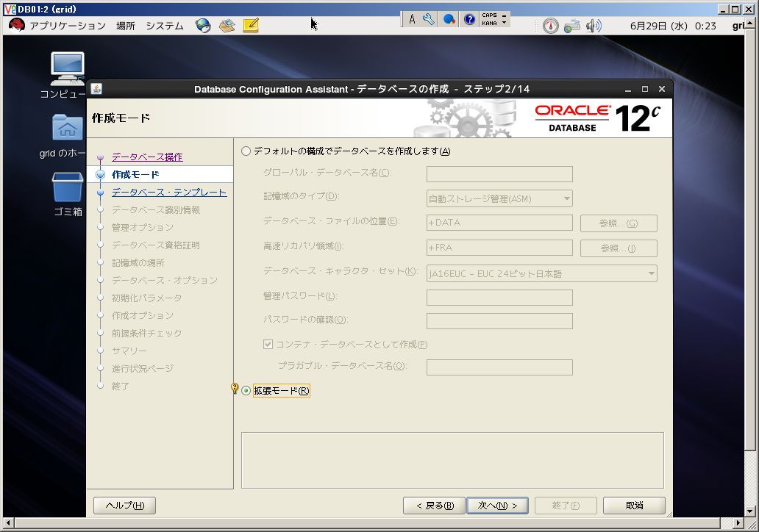Launch the notes editor panel icon
The width and height of the screenshot is (759, 532).
pos(251,25)
